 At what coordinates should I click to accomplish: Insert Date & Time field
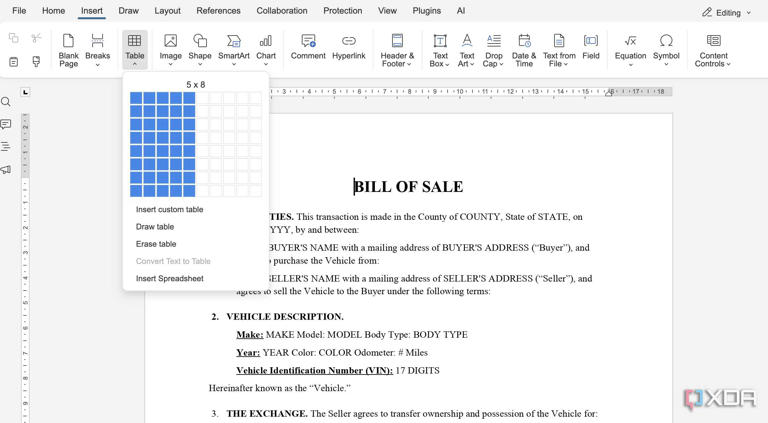click(524, 41)
